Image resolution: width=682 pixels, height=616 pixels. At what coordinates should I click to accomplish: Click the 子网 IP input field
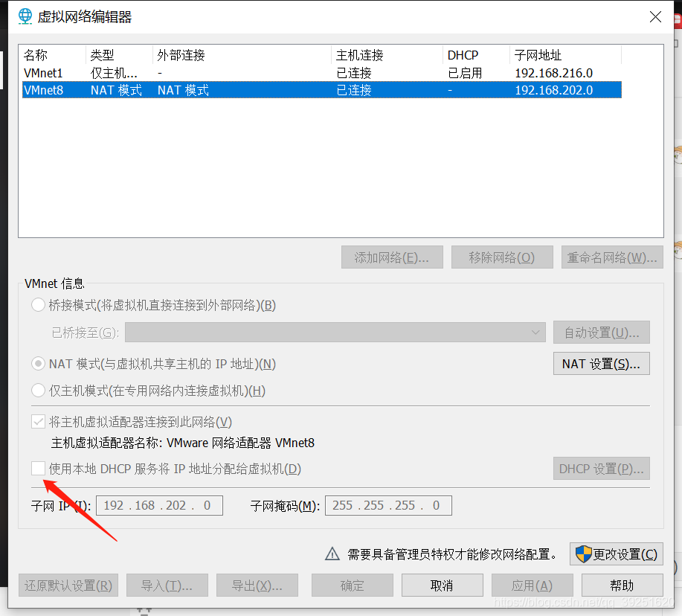click(x=159, y=505)
